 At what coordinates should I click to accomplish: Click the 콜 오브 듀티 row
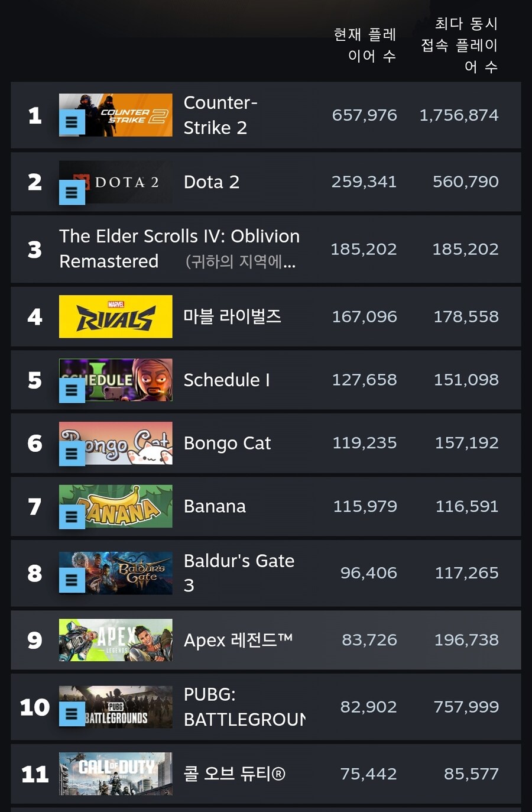coord(266,774)
